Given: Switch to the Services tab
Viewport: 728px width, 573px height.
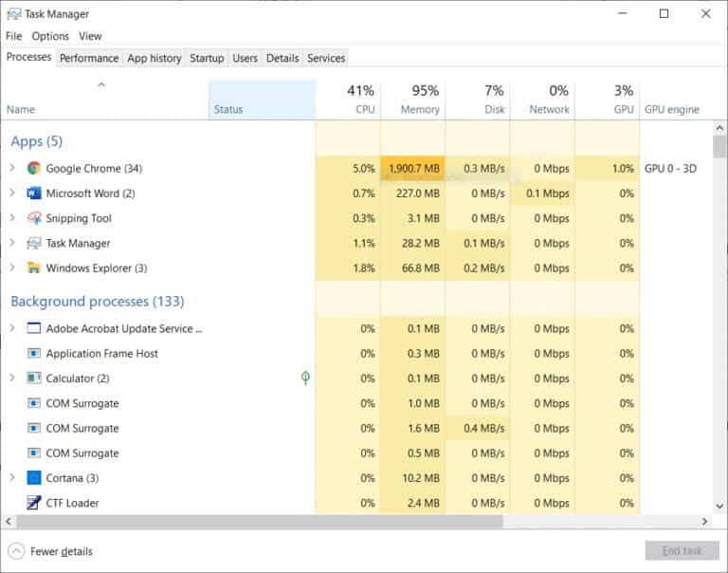Looking at the screenshot, I should coord(326,58).
